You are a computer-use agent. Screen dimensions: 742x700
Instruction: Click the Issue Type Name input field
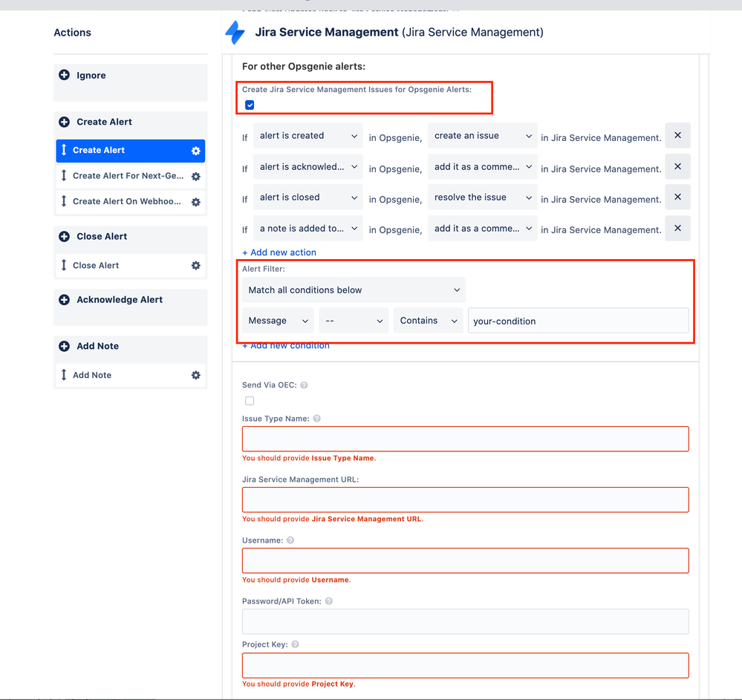pyautogui.click(x=466, y=439)
